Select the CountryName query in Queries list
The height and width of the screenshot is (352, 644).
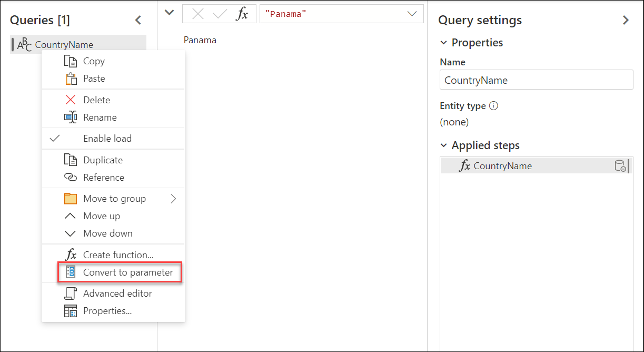pyautogui.click(x=78, y=44)
